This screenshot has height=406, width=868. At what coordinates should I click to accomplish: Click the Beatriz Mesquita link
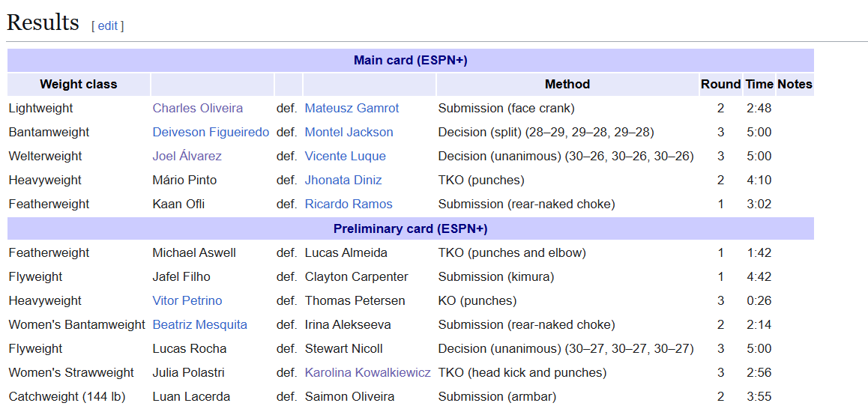[199, 324]
